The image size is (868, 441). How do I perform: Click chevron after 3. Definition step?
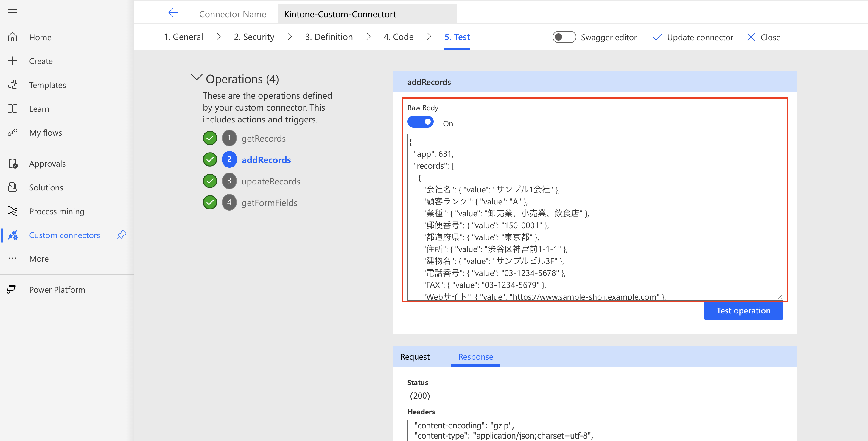coord(368,36)
